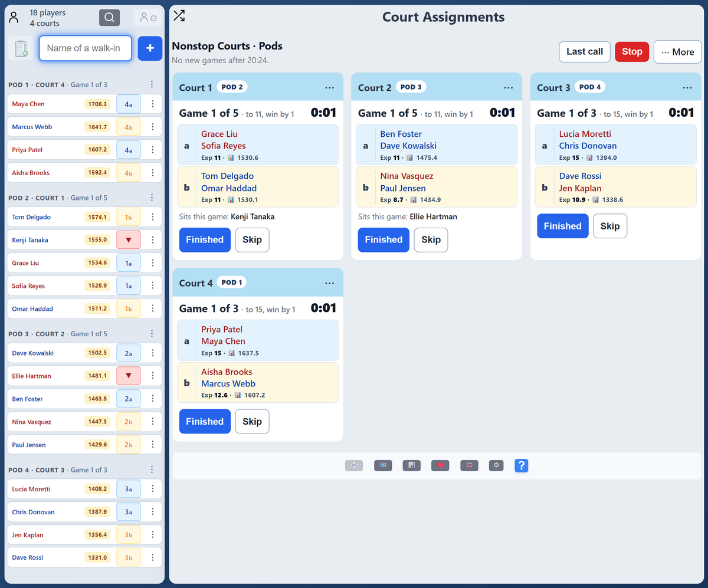Open Kenji Tanaka's kebab menu

tap(152, 240)
